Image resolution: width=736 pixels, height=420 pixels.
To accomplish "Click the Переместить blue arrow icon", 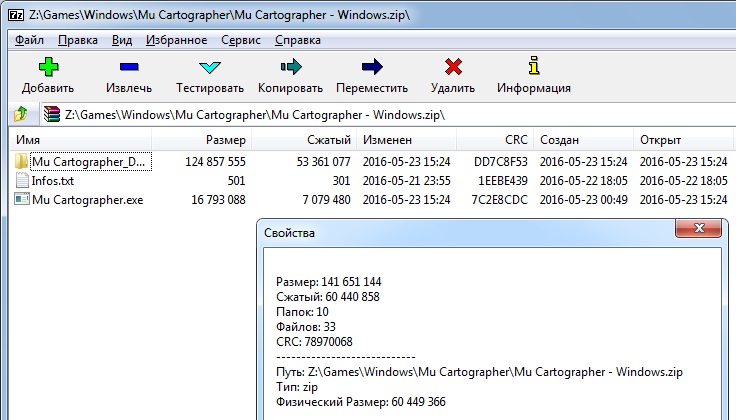I will [372, 67].
